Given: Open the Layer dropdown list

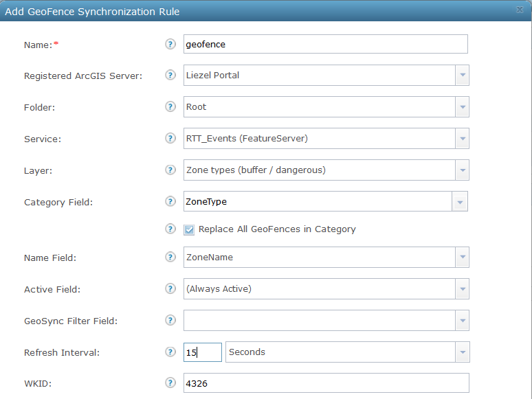Looking at the screenshot, I should click(462, 170).
